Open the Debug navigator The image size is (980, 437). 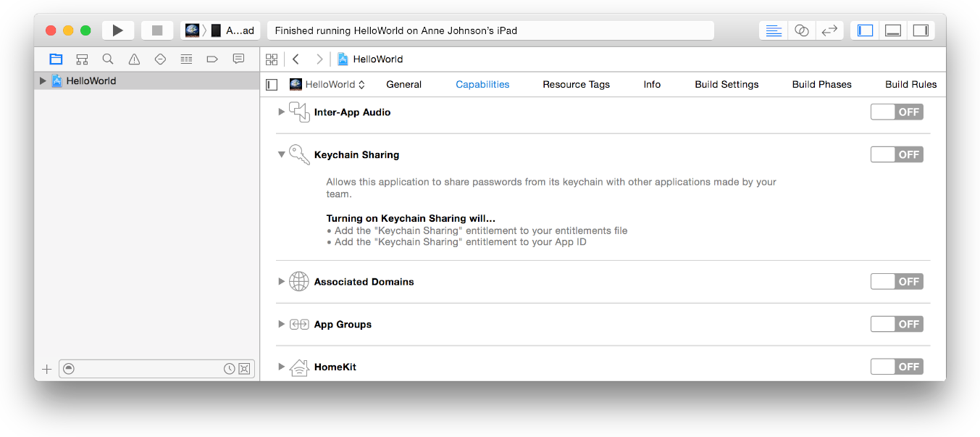[x=186, y=59]
